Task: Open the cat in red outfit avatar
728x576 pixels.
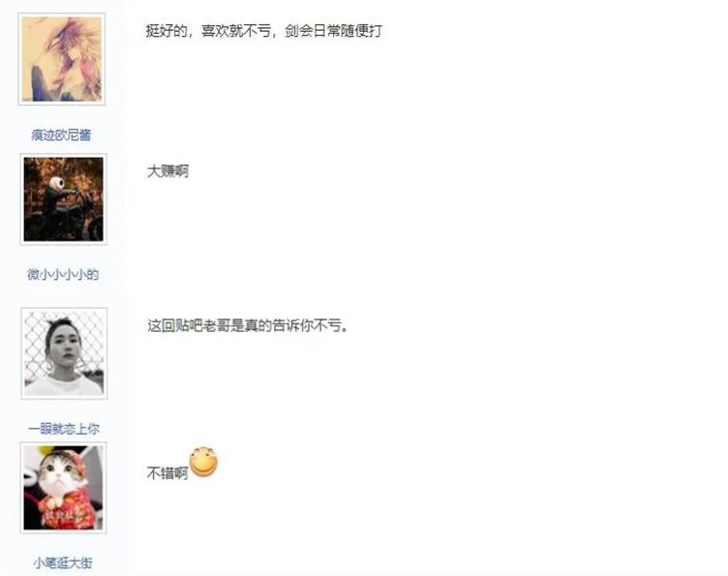Action: tap(63, 488)
